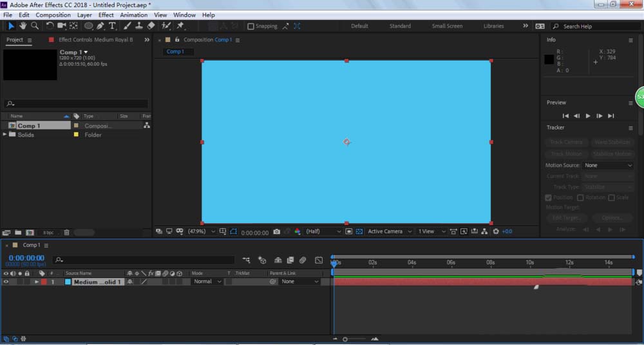Switch to Standard workspace
Viewport: 644px width, 345px height.
click(x=400, y=26)
